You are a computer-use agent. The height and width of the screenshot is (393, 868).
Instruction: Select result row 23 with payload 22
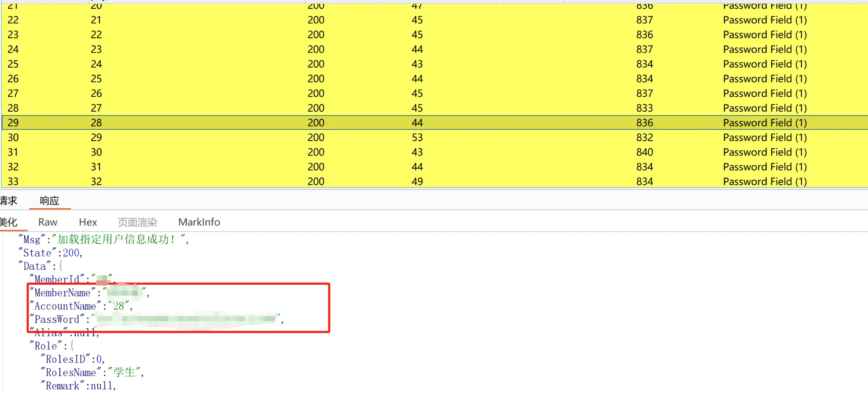[x=96, y=35]
